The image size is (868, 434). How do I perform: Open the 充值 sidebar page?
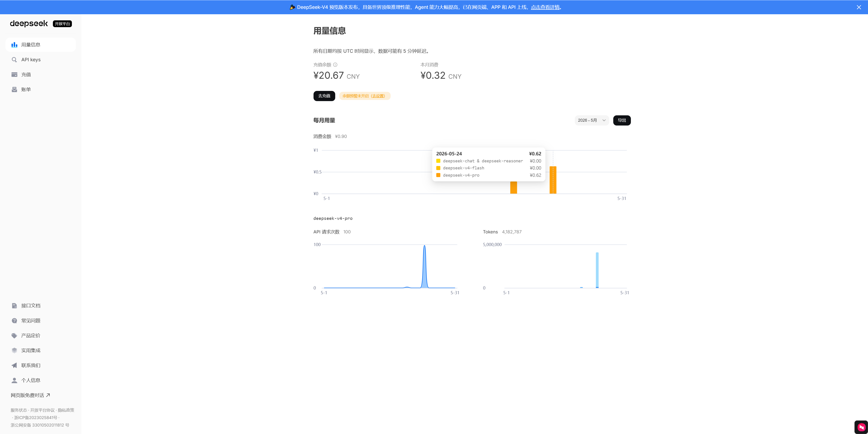coord(40,75)
